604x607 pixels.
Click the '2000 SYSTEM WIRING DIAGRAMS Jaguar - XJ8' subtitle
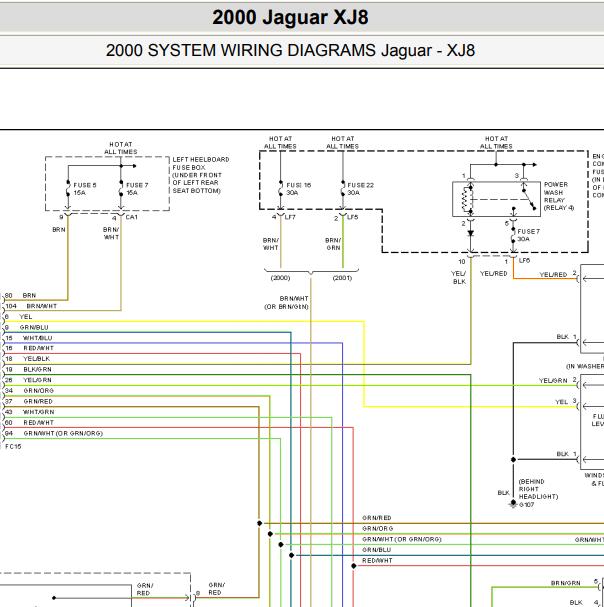click(290, 50)
